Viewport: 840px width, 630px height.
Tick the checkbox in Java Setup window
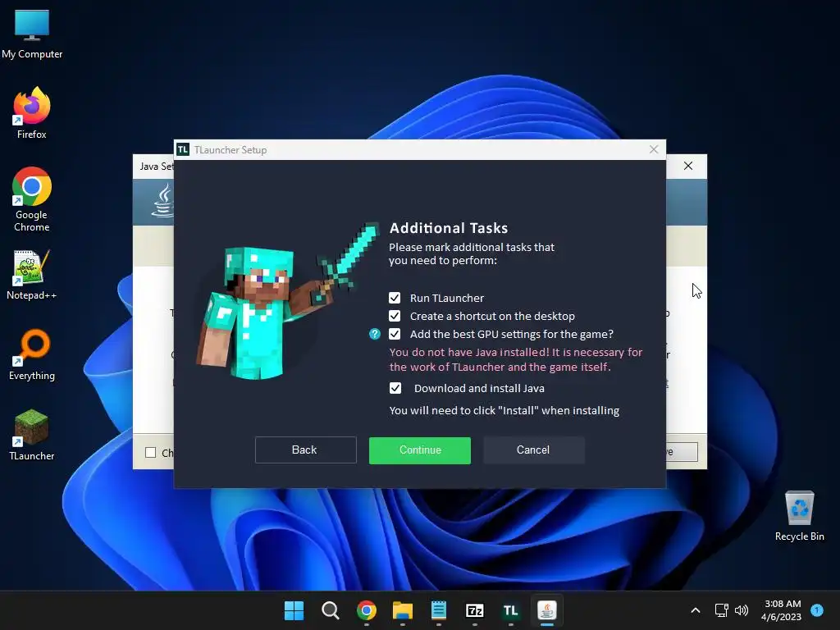151,453
